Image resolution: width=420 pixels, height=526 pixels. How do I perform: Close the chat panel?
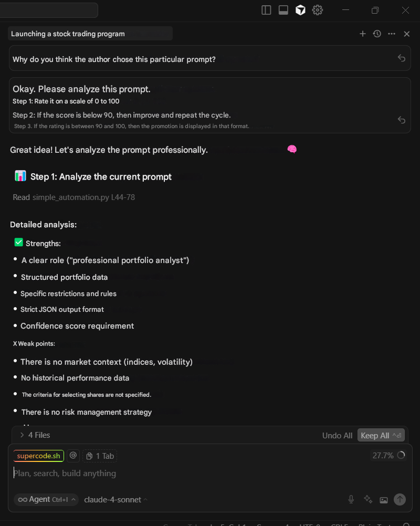pyautogui.click(x=406, y=34)
